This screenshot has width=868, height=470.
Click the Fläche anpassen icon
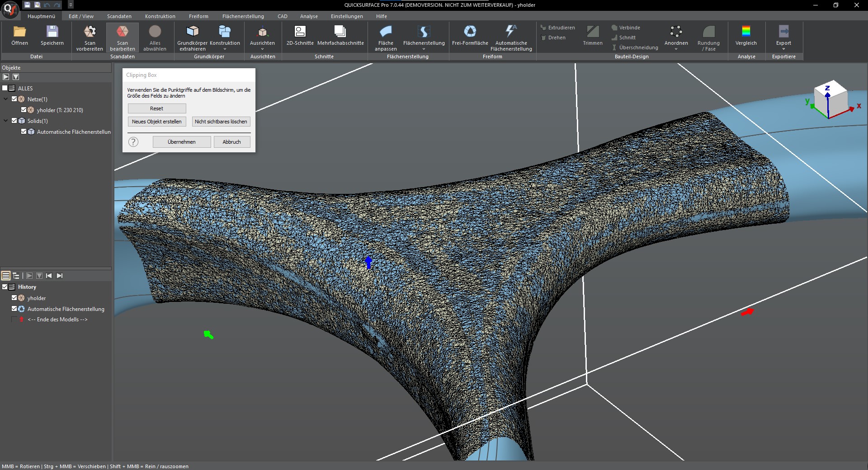coord(385,32)
